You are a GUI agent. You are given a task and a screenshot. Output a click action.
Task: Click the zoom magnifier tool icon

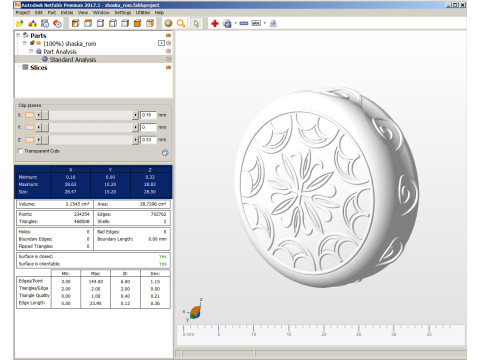(x=181, y=23)
